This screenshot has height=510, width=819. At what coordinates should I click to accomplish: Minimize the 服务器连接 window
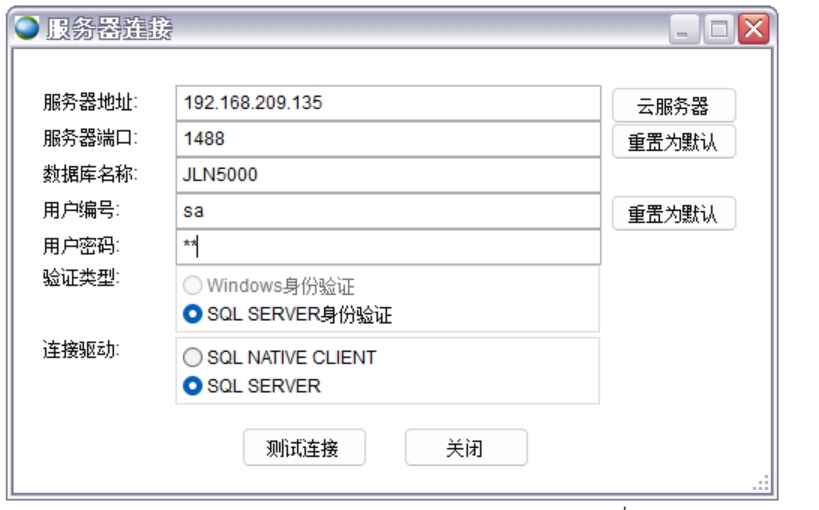pyautogui.click(x=683, y=29)
